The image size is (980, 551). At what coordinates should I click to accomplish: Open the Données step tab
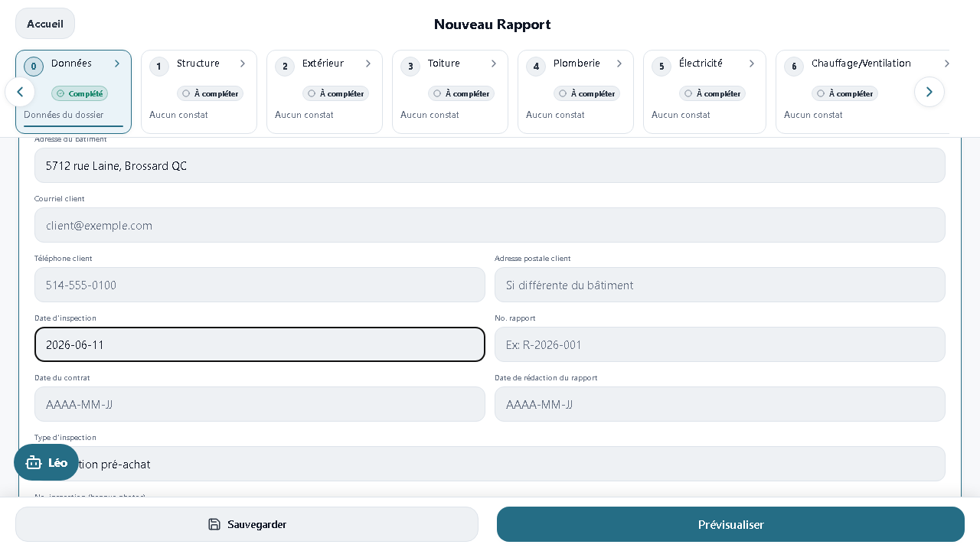[73, 92]
